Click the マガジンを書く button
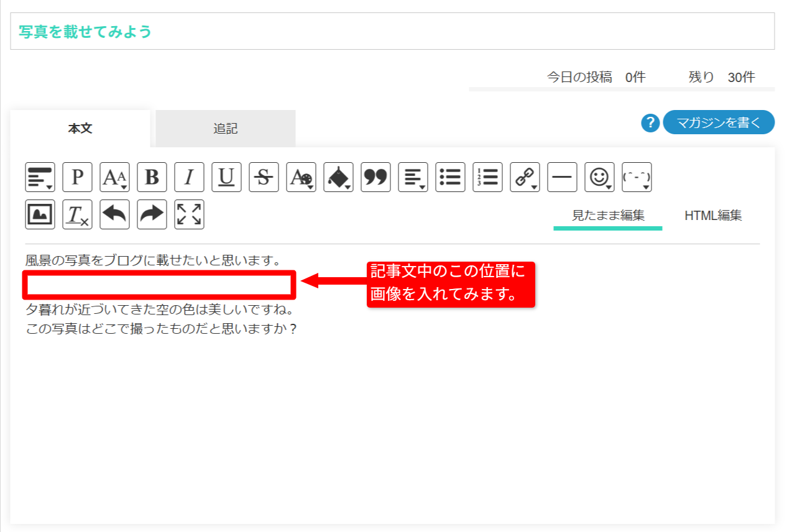Viewport: 787px width, 532px height. pyautogui.click(x=719, y=122)
